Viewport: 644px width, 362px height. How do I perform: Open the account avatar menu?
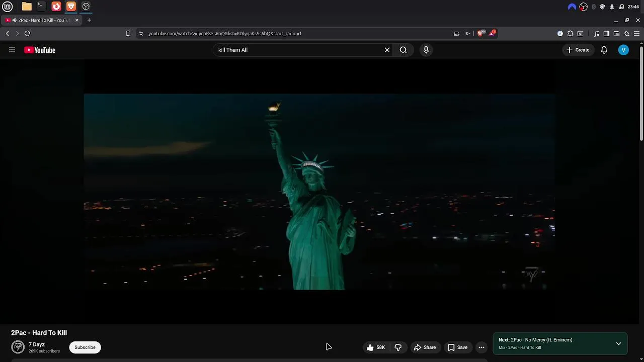(623, 50)
